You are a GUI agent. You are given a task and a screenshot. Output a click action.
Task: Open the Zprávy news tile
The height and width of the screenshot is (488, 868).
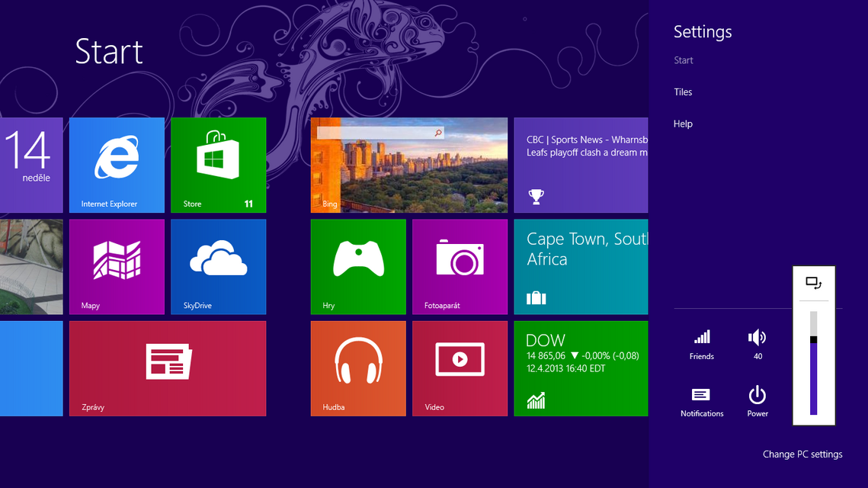tap(168, 368)
